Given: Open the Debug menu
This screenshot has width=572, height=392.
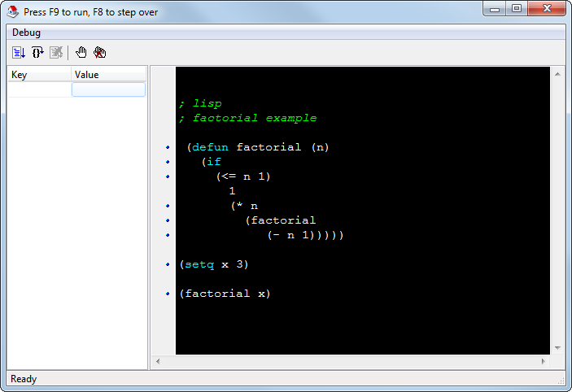Looking at the screenshot, I should point(26,33).
